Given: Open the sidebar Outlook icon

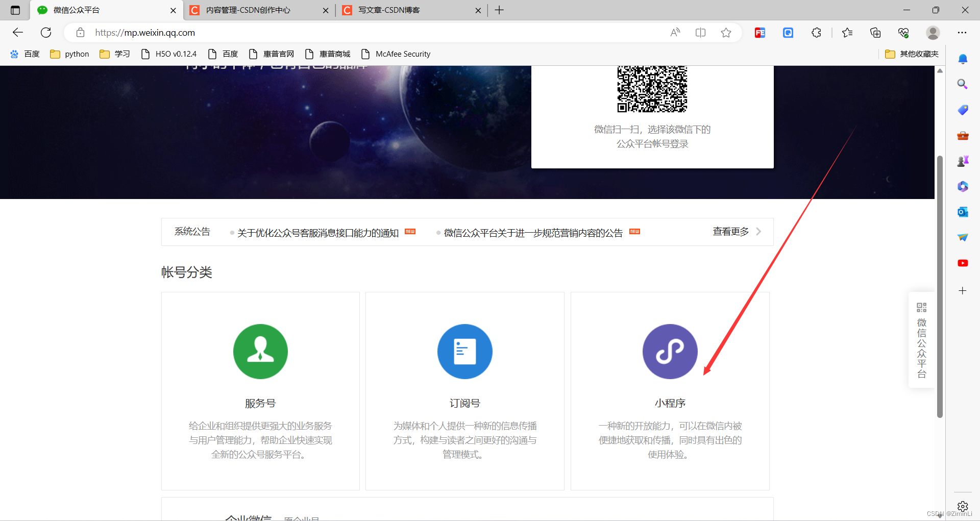Looking at the screenshot, I should [963, 212].
